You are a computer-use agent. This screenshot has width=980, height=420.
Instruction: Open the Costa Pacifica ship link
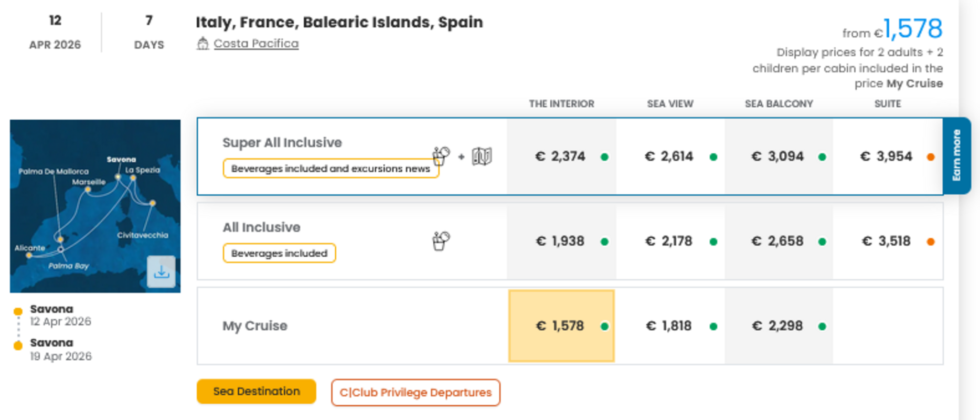[x=255, y=43]
